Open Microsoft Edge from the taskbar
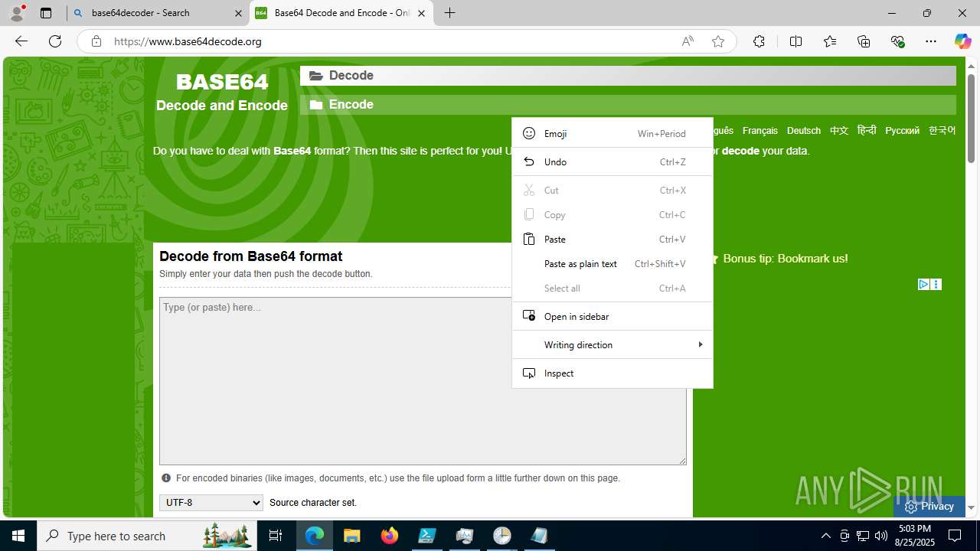The image size is (980, 551). point(315,536)
